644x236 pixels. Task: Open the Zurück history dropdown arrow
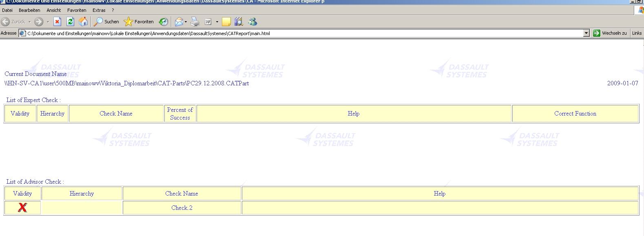[x=29, y=22]
